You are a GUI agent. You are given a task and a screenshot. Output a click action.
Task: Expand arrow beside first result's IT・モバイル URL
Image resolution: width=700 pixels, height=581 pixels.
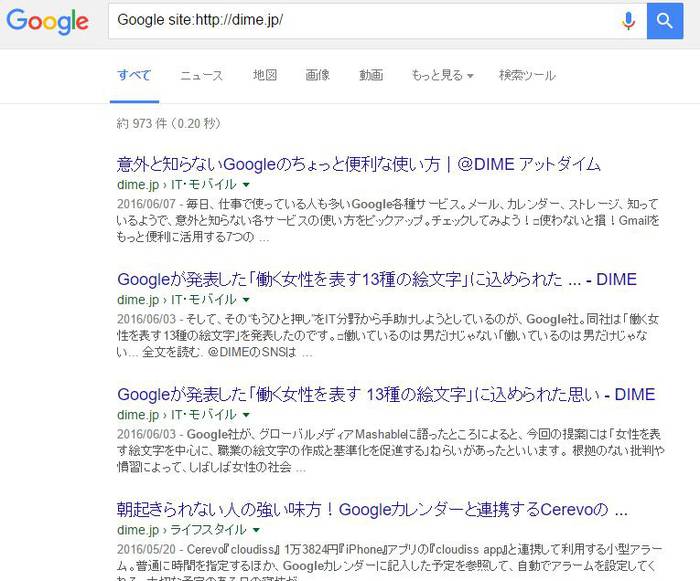point(246,184)
